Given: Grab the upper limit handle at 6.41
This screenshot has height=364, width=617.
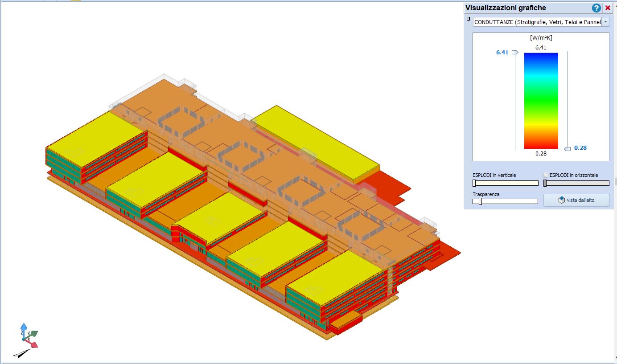Looking at the screenshot, I should [x=515, y=53].
